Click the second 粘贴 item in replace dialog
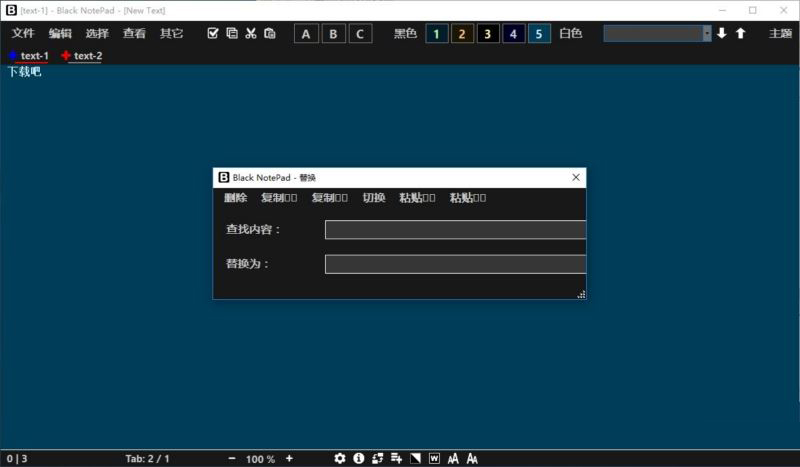 coord(468,198)
